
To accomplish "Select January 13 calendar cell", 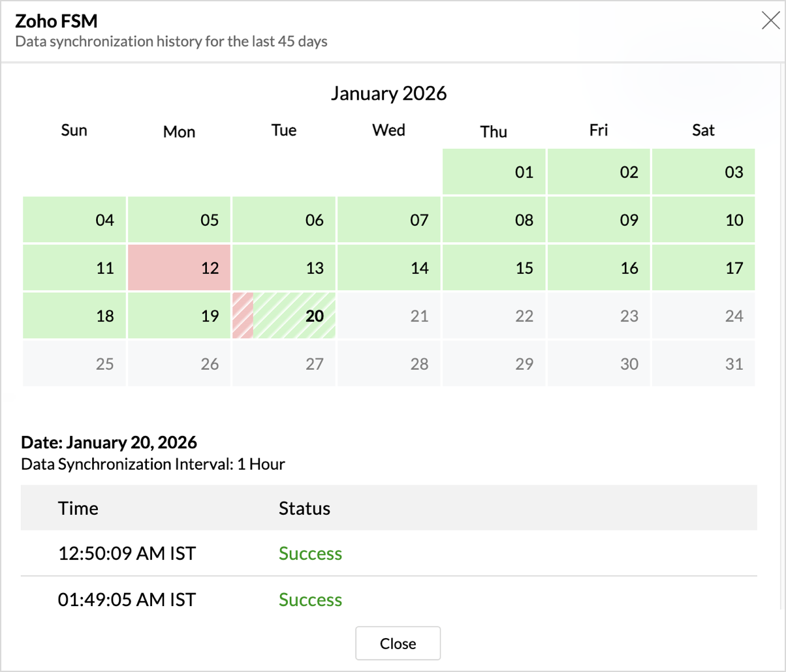I will click(285, 267).
